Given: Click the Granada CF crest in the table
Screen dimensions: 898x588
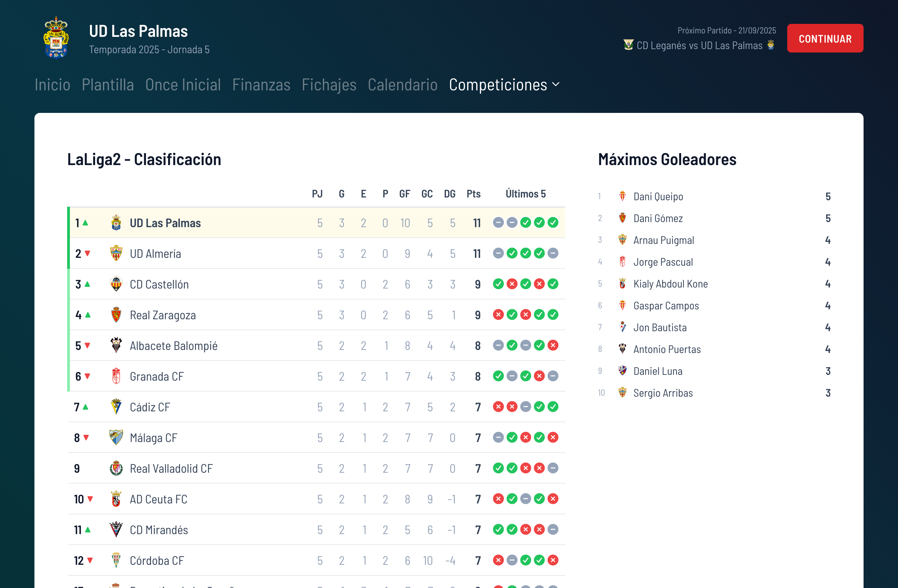Looking at the screenshot, I should 117,376.
